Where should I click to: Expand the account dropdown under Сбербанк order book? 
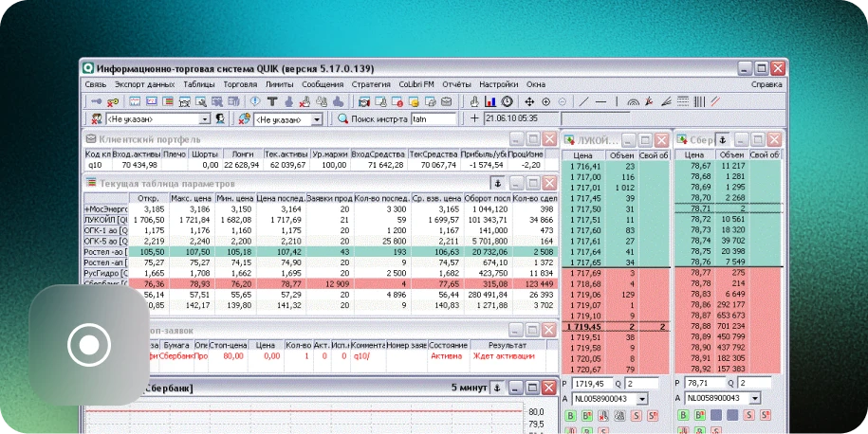754,399
